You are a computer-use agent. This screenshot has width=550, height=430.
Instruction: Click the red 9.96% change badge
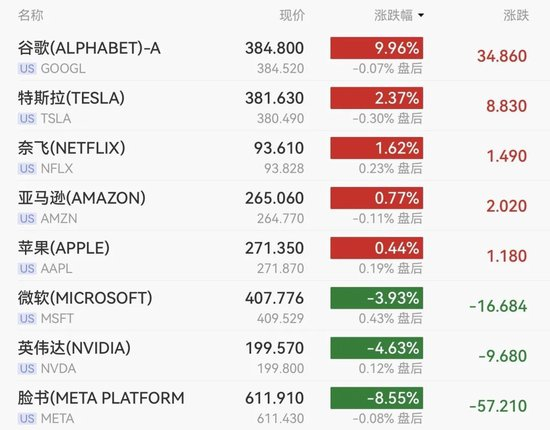377,48
